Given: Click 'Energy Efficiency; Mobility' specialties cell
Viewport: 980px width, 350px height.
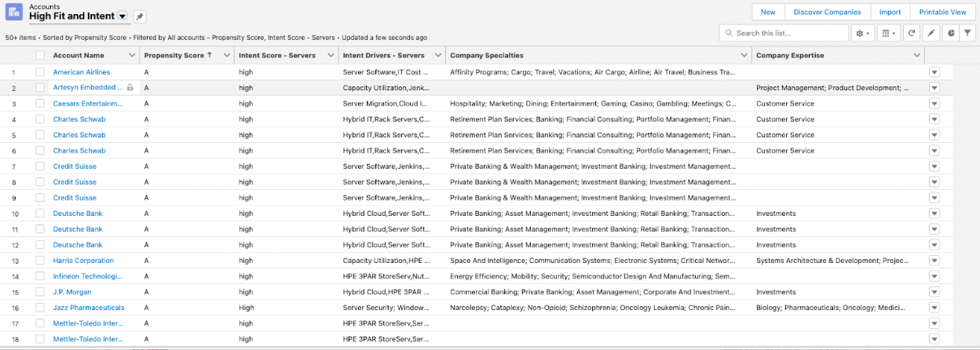Looking at the screenshot, I should tap(593, 276).
